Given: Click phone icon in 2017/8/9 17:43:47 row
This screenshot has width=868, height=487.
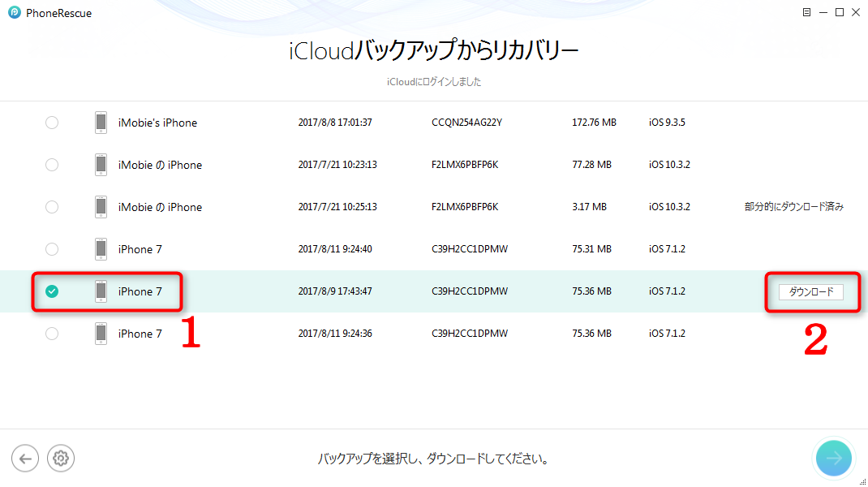Looking at the screenshot, I should [101, 291].
